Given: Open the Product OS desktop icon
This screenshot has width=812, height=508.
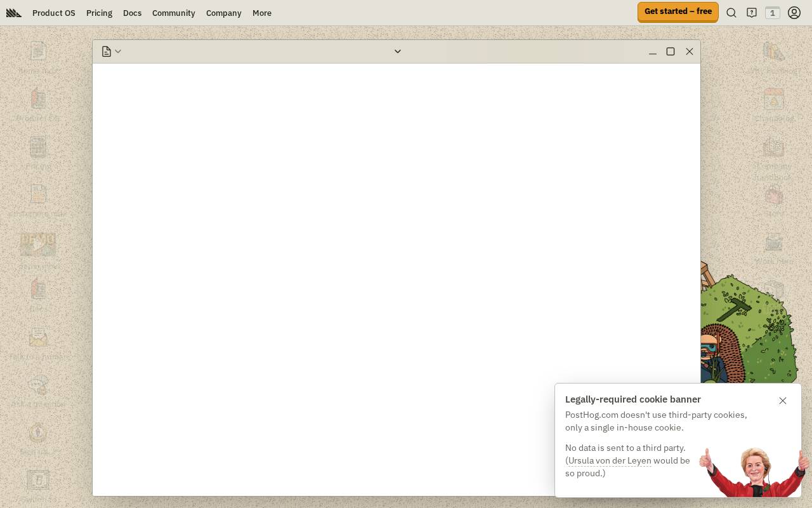Looking at the screenshot, I should (38, 105).
